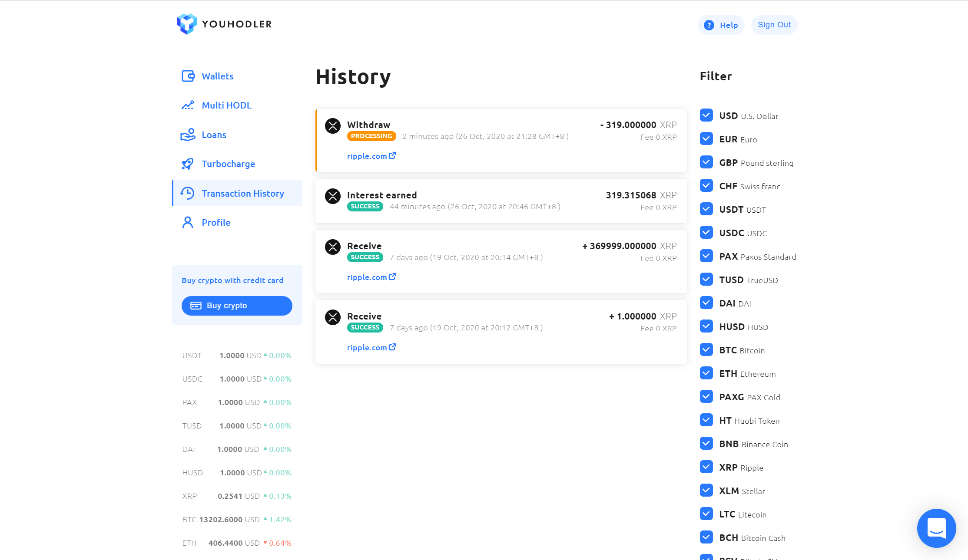Toggle the ETH Ethereum filter

[x=706, y=373]
